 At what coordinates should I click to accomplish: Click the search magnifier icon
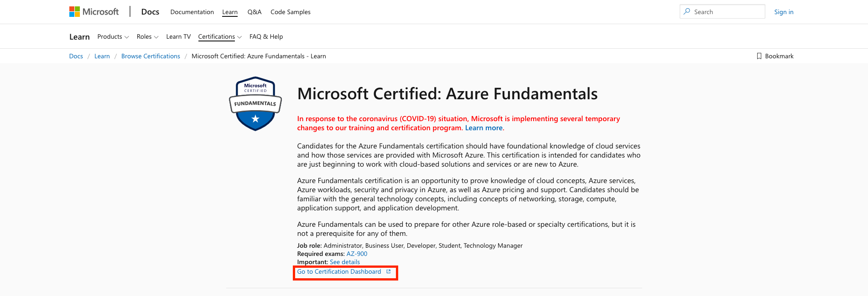pos(687,12)
